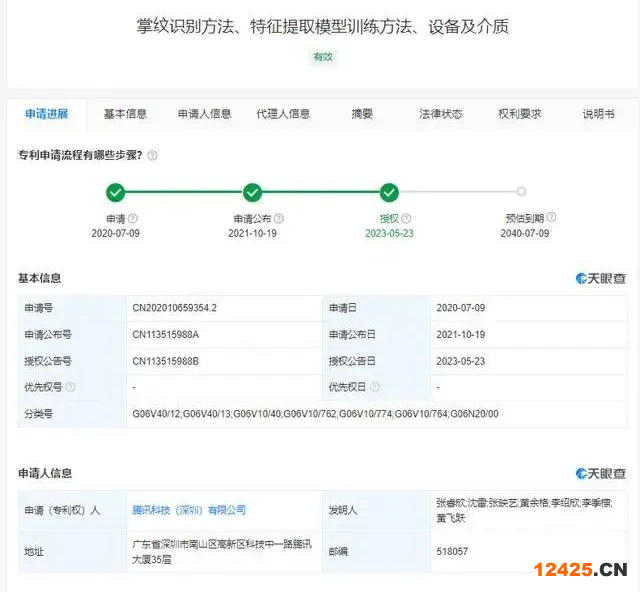Click the 天眼查 logo in 申请人信息 section
640x592 pixels.
601,473
